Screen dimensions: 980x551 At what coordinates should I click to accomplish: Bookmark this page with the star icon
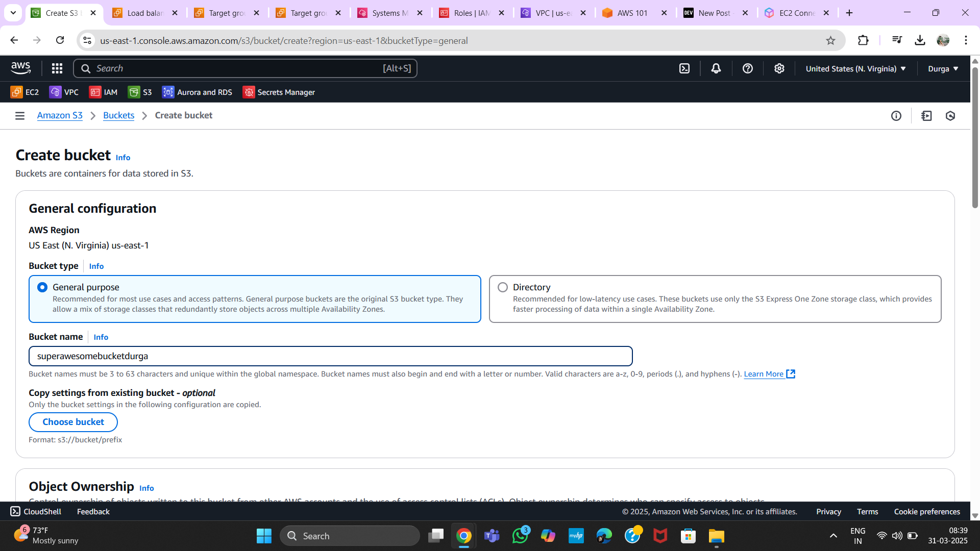tap(830, 40)
